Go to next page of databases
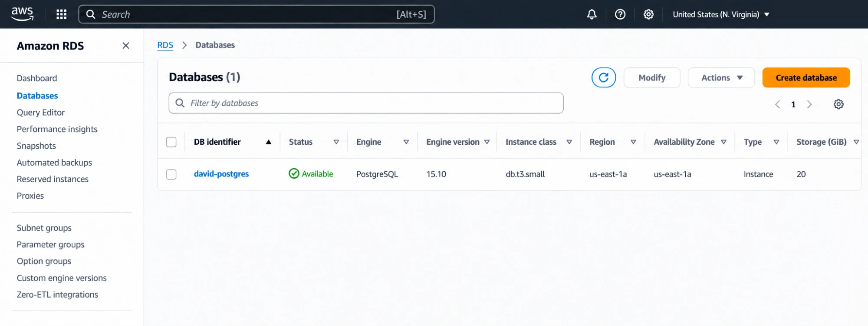The image size is (868, 326). (809, 104)
